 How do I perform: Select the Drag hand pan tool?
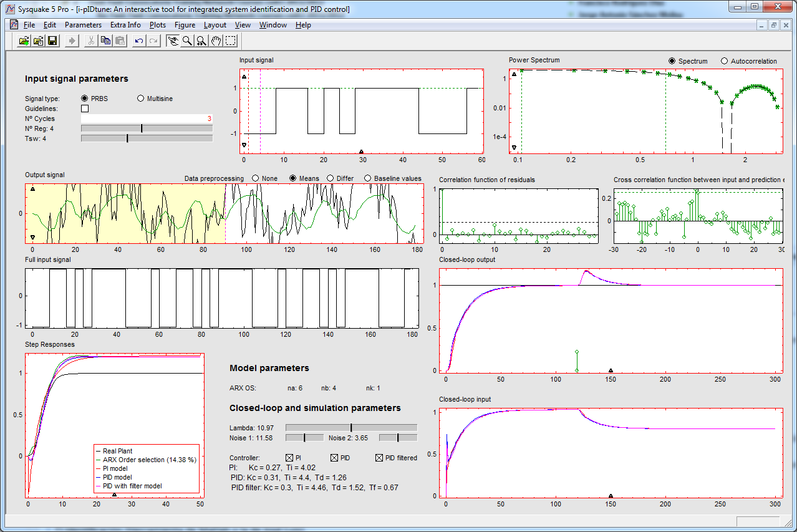[216, 41]
